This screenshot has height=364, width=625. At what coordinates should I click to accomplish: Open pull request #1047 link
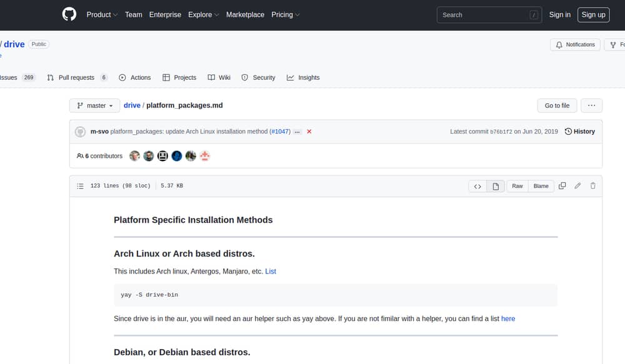(x=280, y=131)
